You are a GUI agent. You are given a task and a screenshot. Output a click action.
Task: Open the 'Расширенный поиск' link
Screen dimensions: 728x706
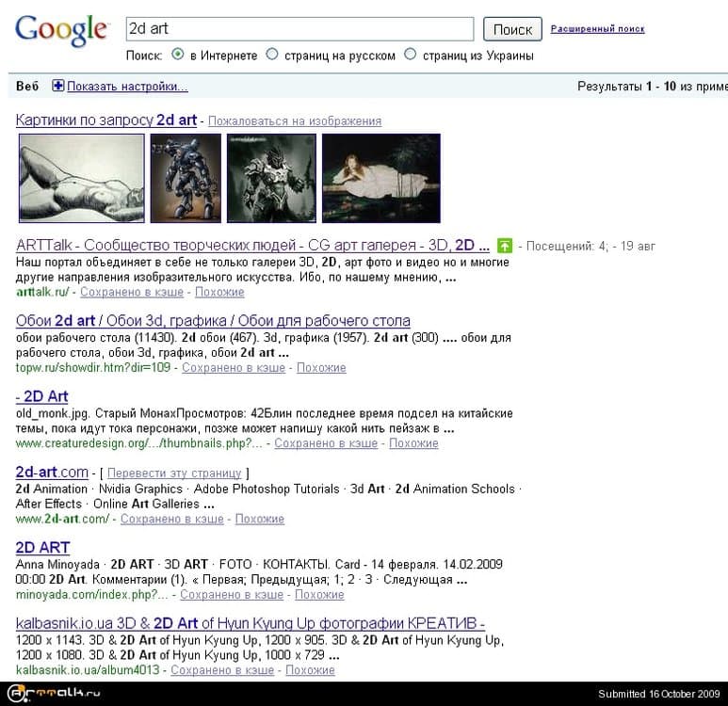point(597,29)
